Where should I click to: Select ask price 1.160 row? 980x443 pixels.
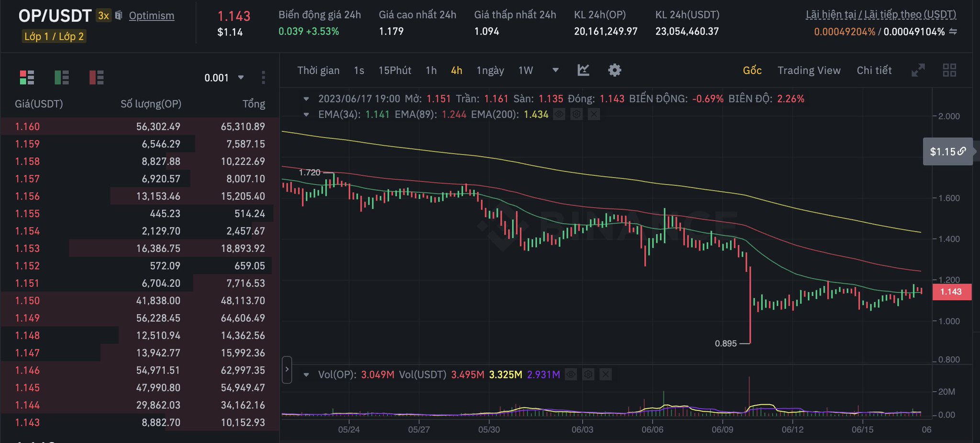tap(140, 126)
